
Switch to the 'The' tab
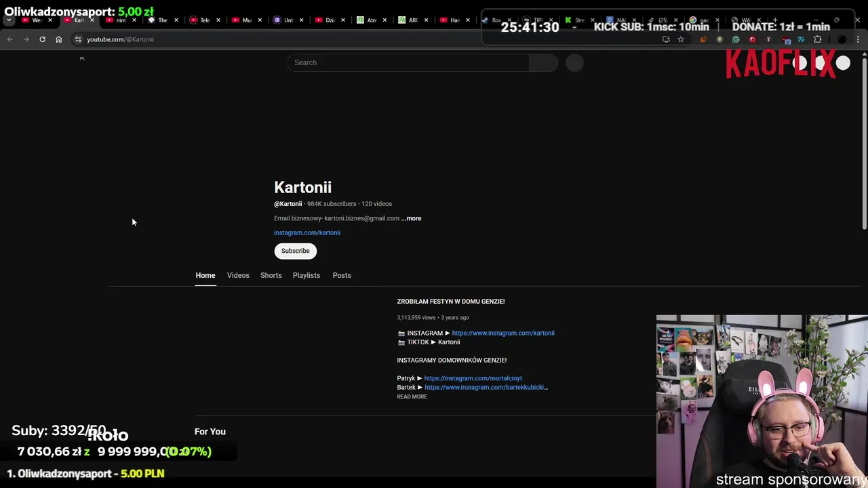click(x=162, y=20)
